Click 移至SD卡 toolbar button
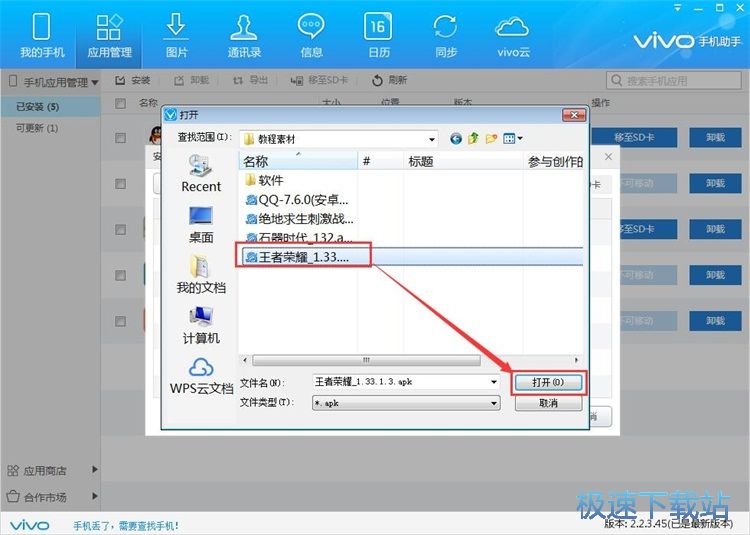 click(x=319, y=80)
